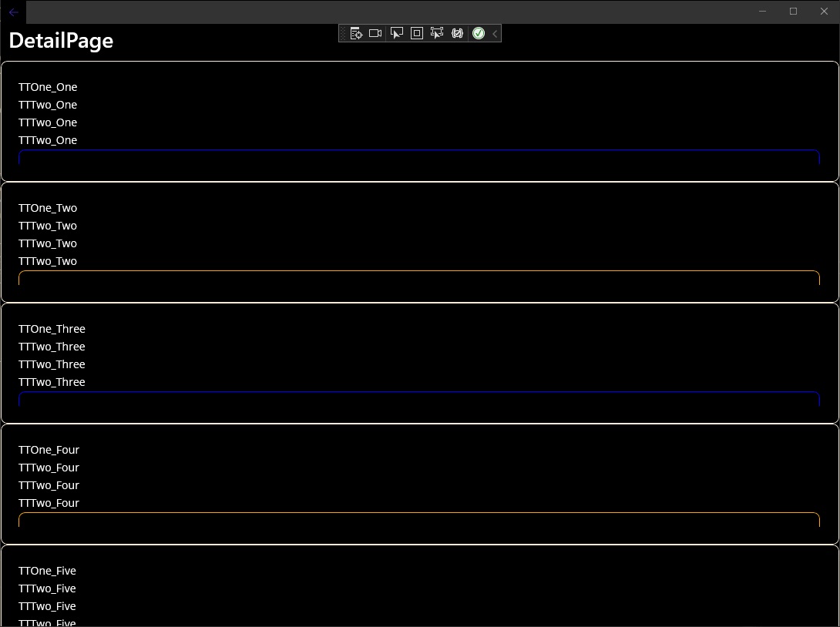Select the TTOne_Five text
This screenshot has height=627, width=840.
[x=47, y=571]
